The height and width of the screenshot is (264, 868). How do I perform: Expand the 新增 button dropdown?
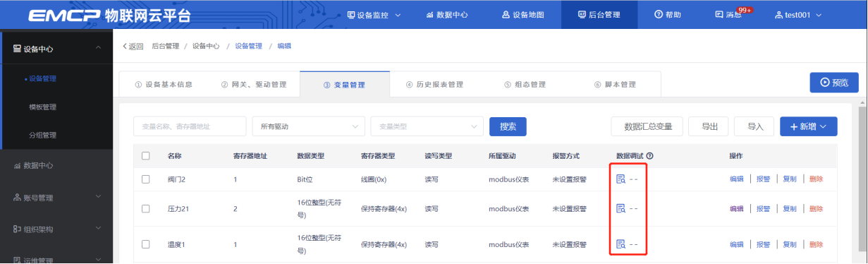pyautogui.click(x=808, y=126)
